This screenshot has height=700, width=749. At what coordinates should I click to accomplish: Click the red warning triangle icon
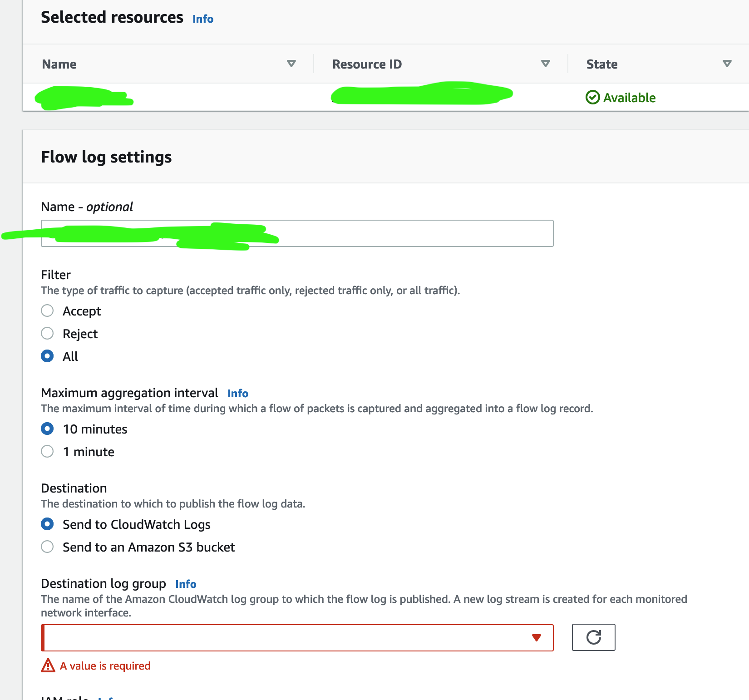[48, 665]
